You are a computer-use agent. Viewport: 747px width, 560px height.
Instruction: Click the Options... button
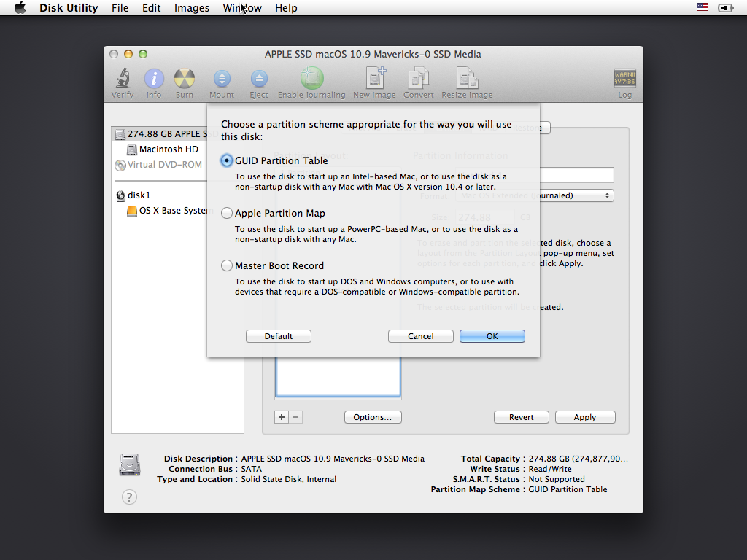[x=373, y=417]
